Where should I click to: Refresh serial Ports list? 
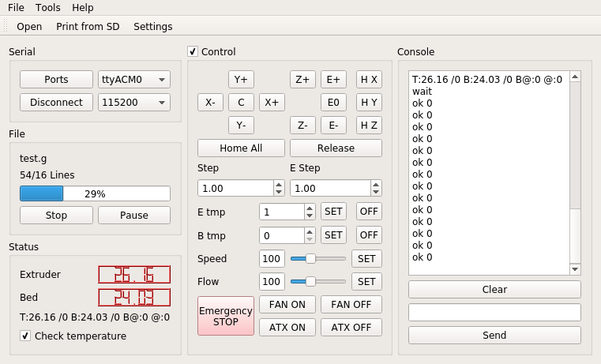coord(56,79)
